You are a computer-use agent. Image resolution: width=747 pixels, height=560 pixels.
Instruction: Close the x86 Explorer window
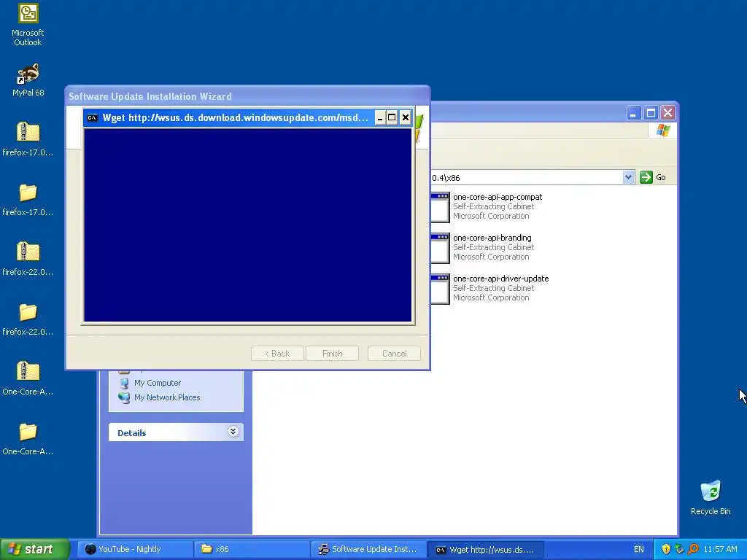click(668, 113)
